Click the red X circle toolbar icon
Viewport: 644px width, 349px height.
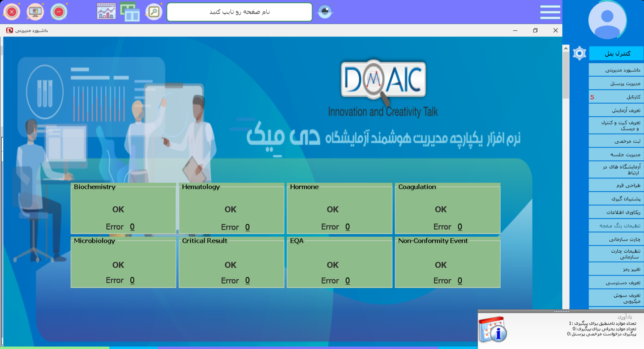(12, 12)
